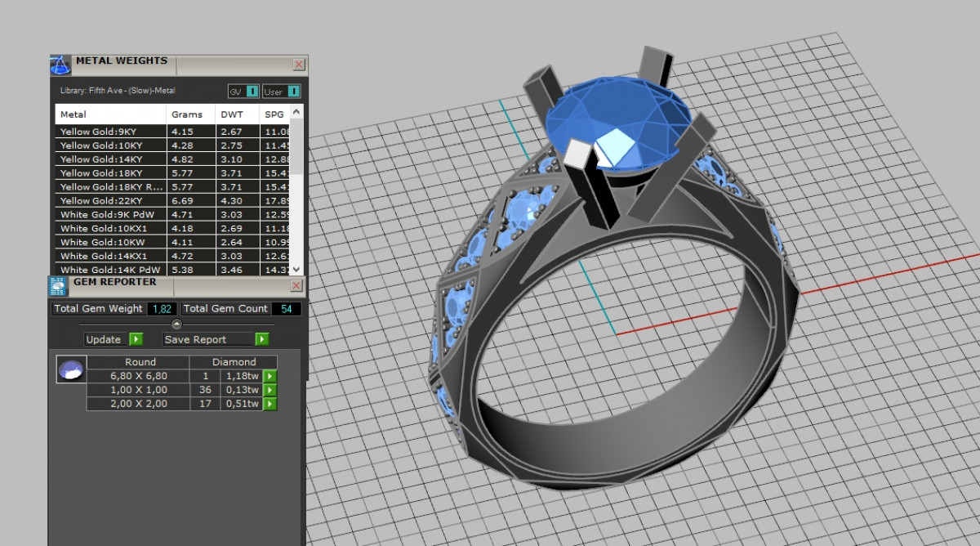
Task: Collapse Gem Reporter summary with round arrow
Action: (176, 324)
